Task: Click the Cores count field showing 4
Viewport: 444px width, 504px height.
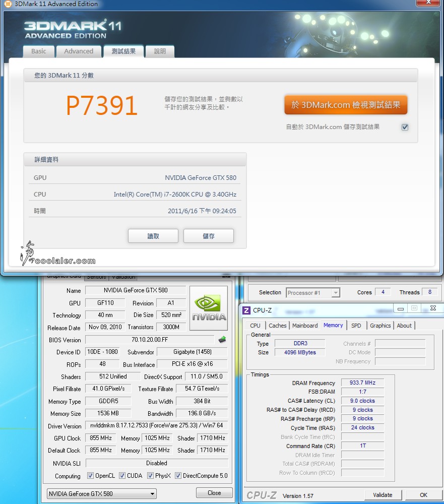Action: [383, 292]
